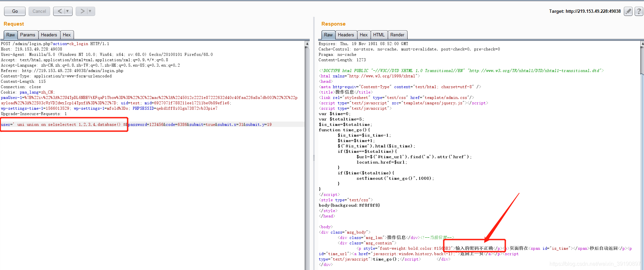Screen dimensions: 644x270
Task: Click the location.href=$url; line
Action: pyautogui.click(x=382, y=162)
